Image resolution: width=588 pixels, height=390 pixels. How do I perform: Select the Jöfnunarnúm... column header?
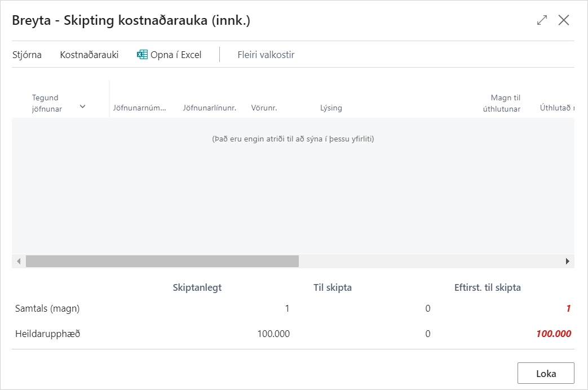click(140, 108)
